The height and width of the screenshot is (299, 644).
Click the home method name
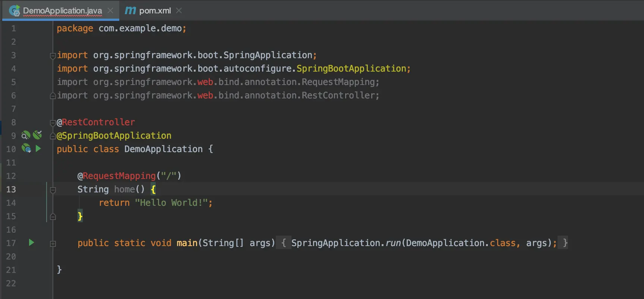[x=124, y=189]
